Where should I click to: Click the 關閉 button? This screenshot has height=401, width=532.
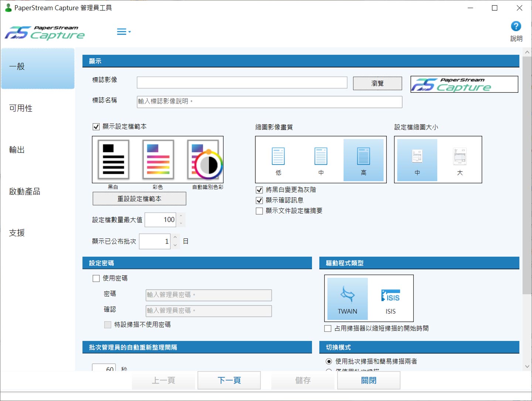click(369, 380)
